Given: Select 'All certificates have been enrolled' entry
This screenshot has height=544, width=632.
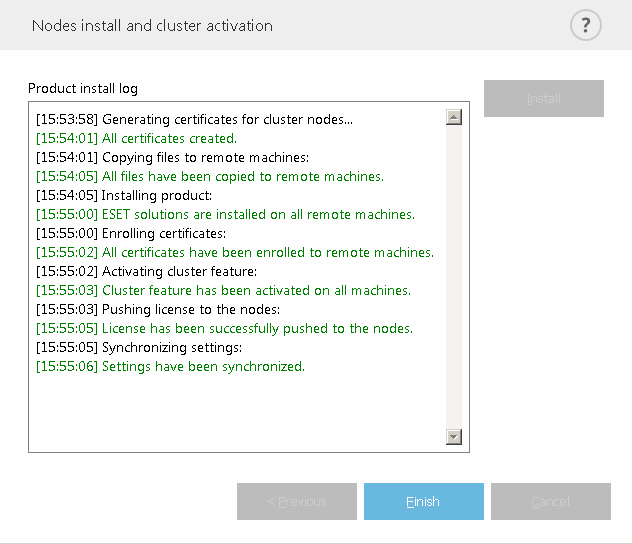Looking at the screenshot, I should (235, 253).
